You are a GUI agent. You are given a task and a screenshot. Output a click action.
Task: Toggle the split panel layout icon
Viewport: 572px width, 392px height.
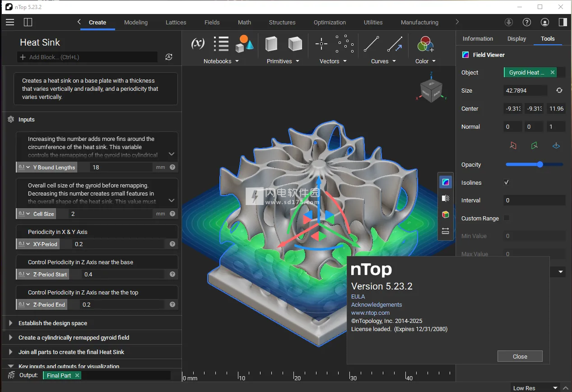[28, 22]
